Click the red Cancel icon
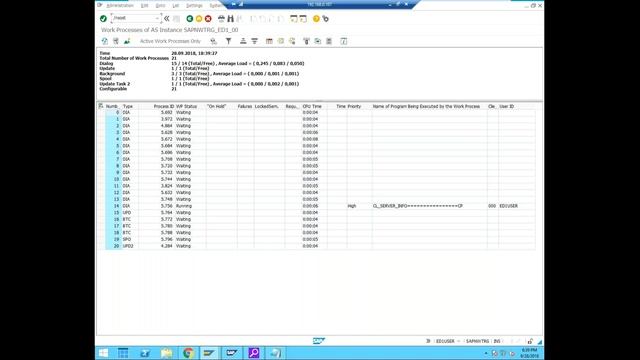The image size is (640, 360). coord(208,18)
